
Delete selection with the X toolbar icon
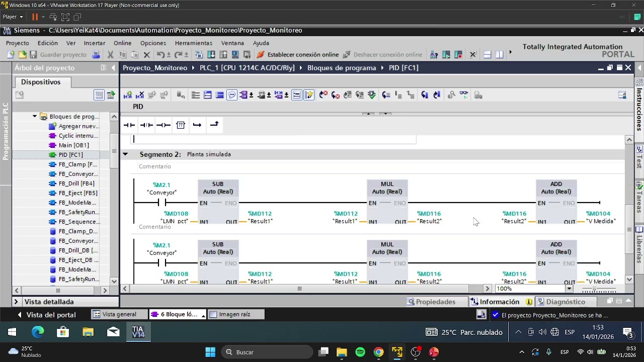tap(147, 54)
